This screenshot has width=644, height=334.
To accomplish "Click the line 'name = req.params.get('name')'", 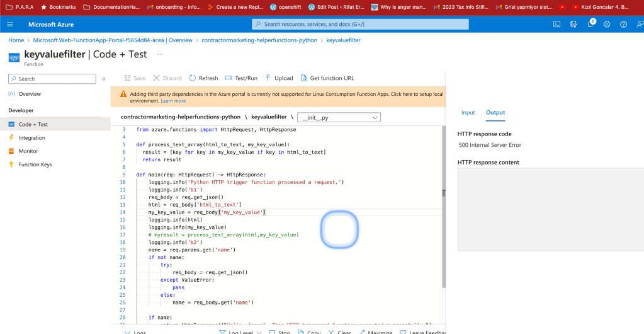I will pyautogui.click(x=192, y=250).
